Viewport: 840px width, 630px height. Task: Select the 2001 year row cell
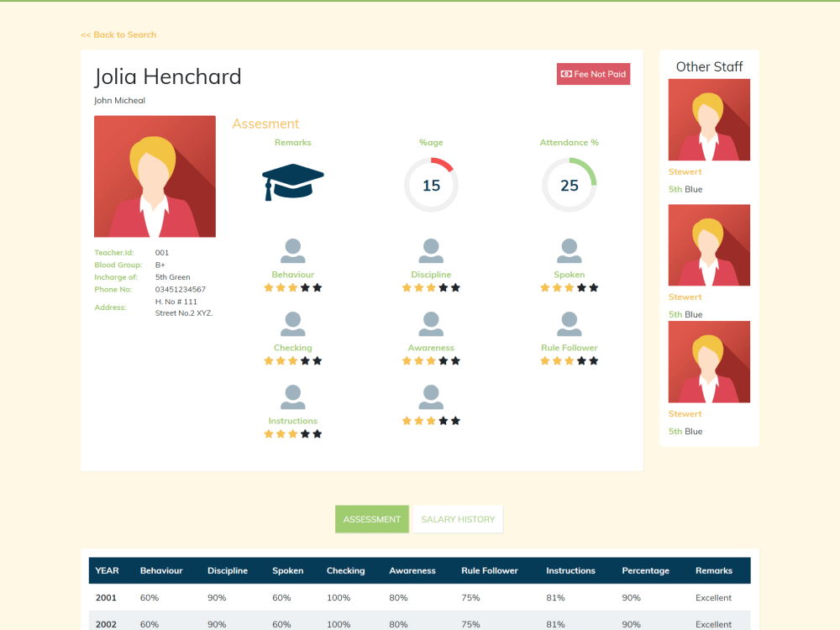pyautogui.click(x=106, y=598)
